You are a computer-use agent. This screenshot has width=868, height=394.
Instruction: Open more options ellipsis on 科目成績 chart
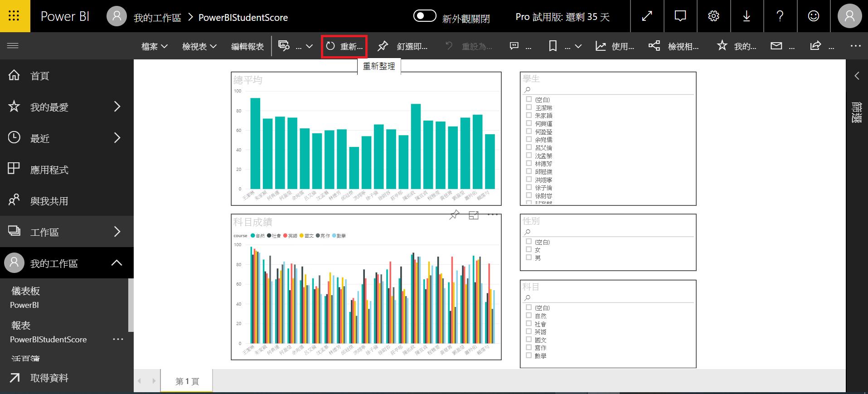[493, 215]
